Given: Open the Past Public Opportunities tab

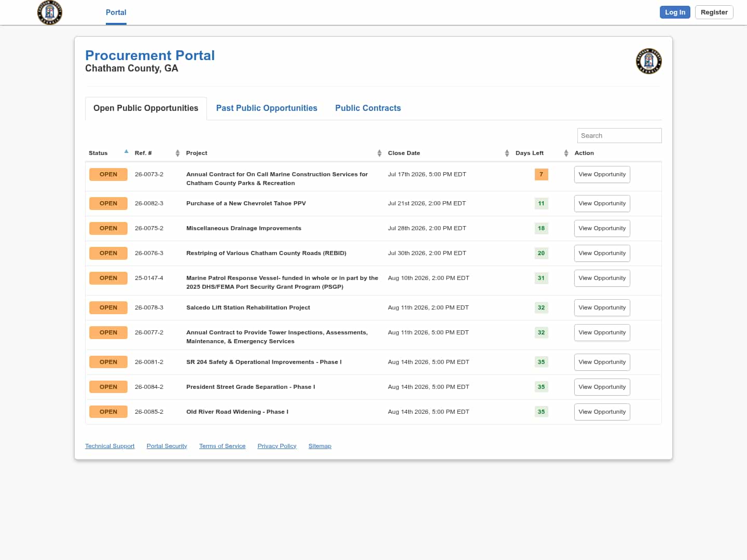Looking at the screenshot, I should [x=267, y=108].
